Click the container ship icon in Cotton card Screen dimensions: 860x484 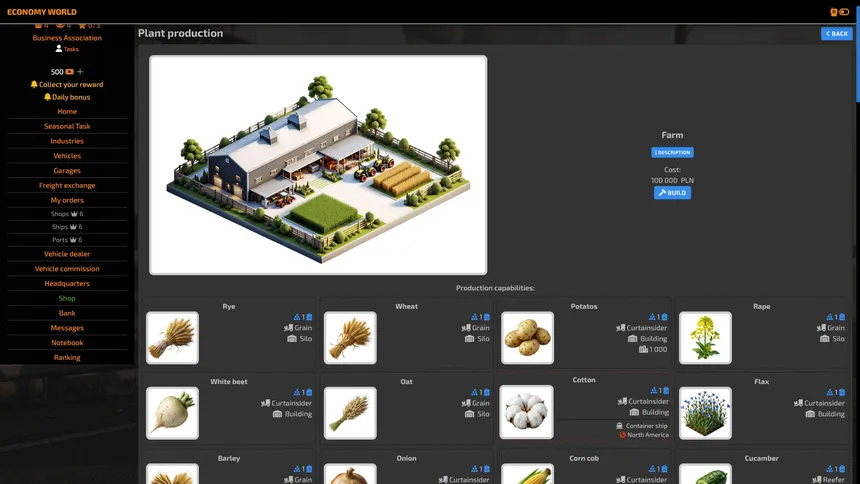pos(619,426)
